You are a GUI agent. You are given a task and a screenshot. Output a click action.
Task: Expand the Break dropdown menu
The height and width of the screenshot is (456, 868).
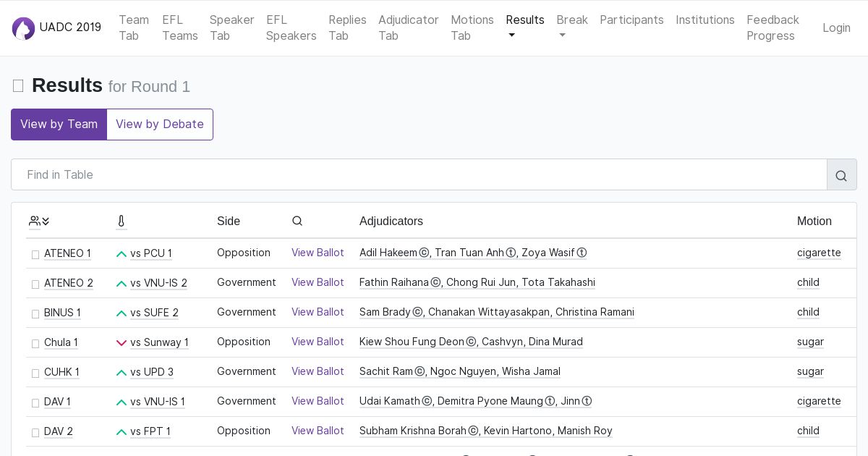click(571, 28)
